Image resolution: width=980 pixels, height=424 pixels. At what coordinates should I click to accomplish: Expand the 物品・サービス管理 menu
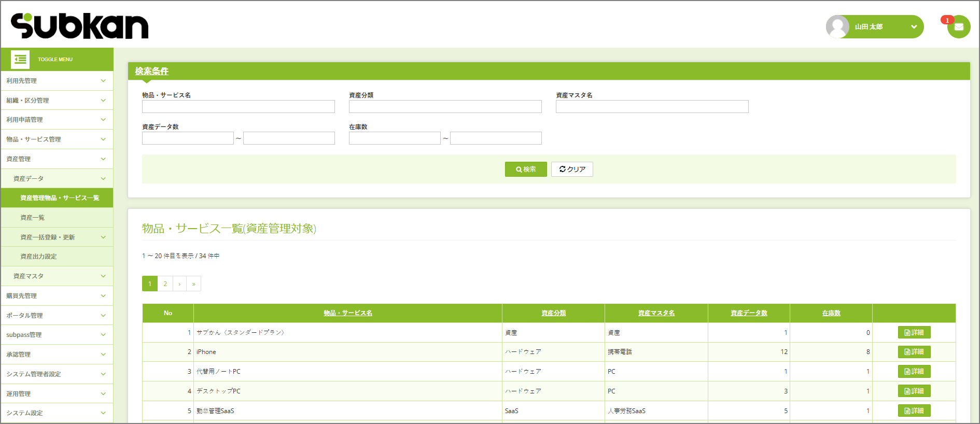pos(57,139)
